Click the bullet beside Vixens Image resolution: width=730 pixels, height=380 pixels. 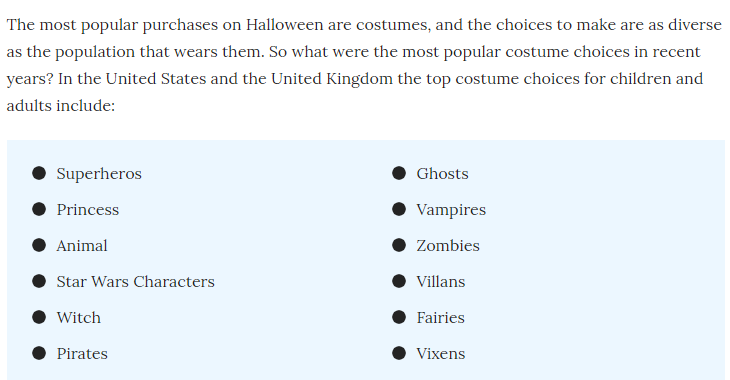tap(399, 353)
